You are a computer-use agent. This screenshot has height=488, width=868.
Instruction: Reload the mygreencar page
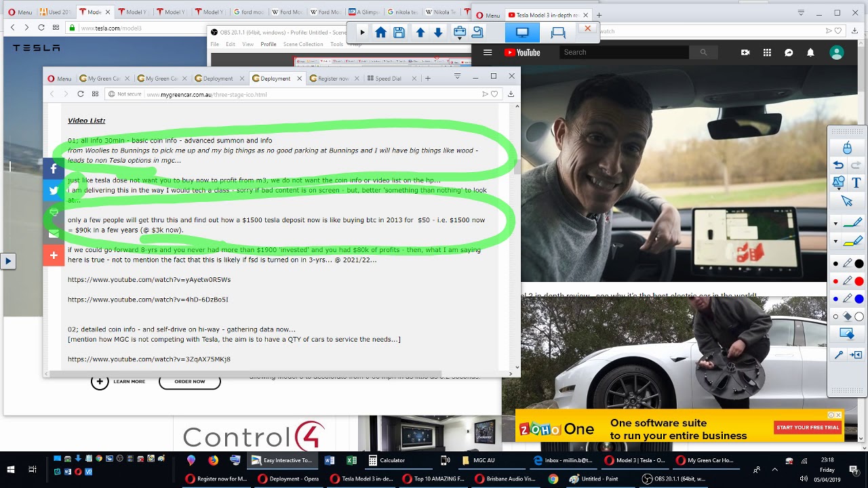point(81,94)
